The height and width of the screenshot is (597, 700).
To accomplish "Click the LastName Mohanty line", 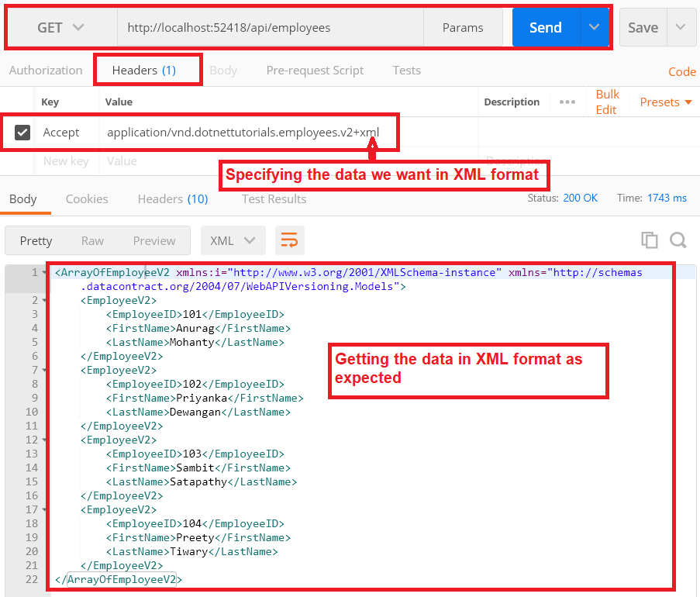I will coord(195,342).
